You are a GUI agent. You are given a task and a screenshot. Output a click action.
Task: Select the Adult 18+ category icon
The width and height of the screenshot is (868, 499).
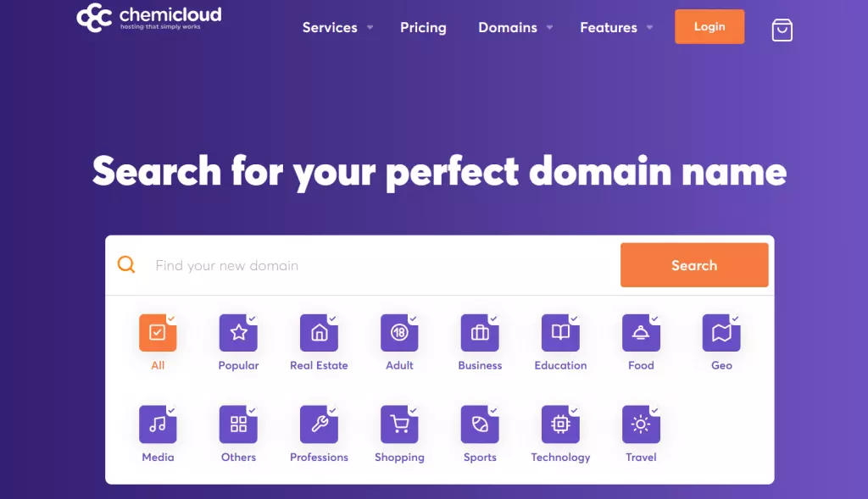pos(399,332)
